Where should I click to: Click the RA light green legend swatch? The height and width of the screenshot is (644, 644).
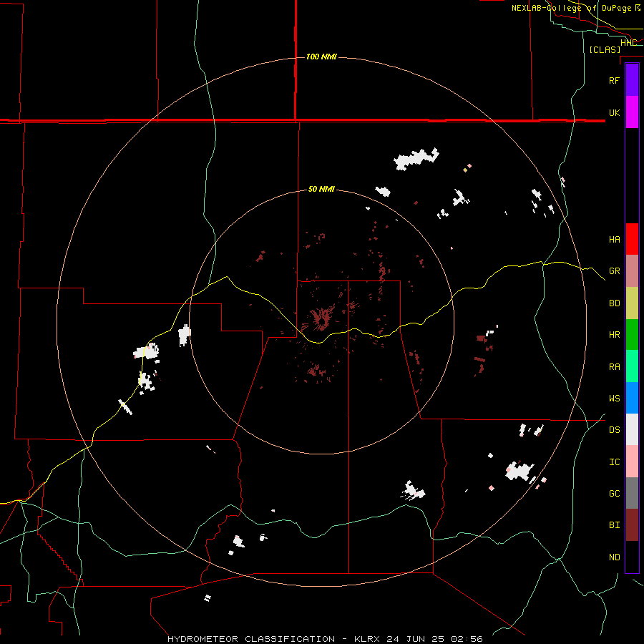(632, 366)
